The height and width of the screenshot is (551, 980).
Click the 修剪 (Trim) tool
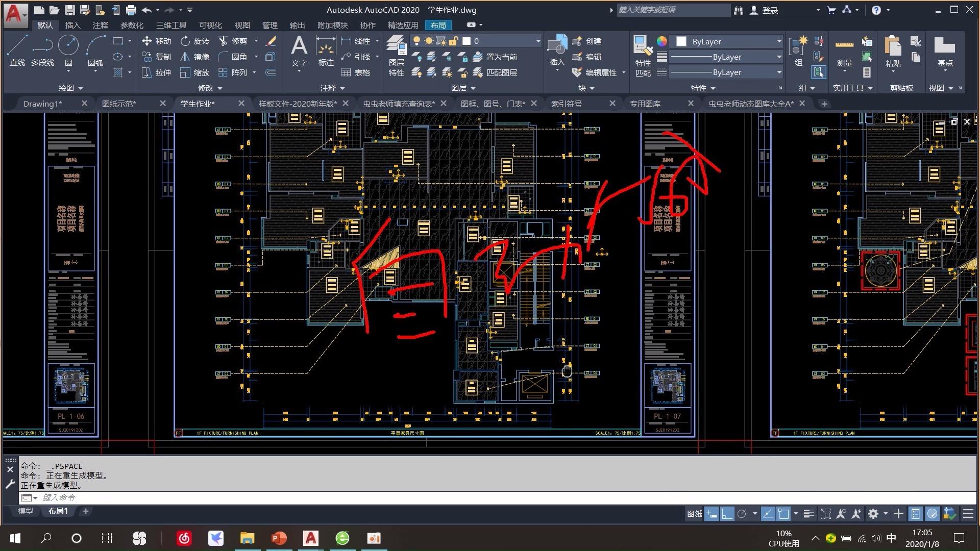(x=233, y=41)
